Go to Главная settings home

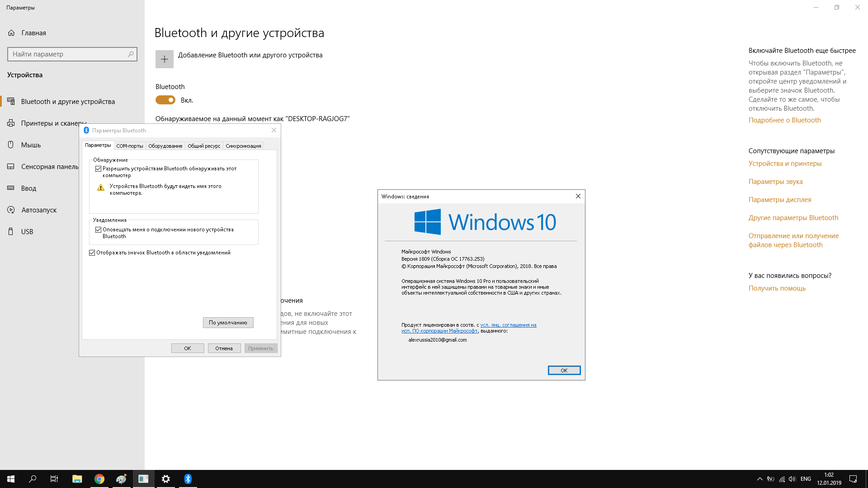pos(72,33)
